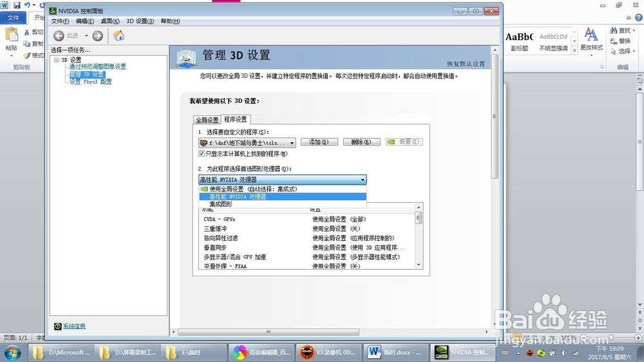This screenshot has height=362, width=644.
Task: Open KK录像机 taskbar item
Action: pos(328,352)
